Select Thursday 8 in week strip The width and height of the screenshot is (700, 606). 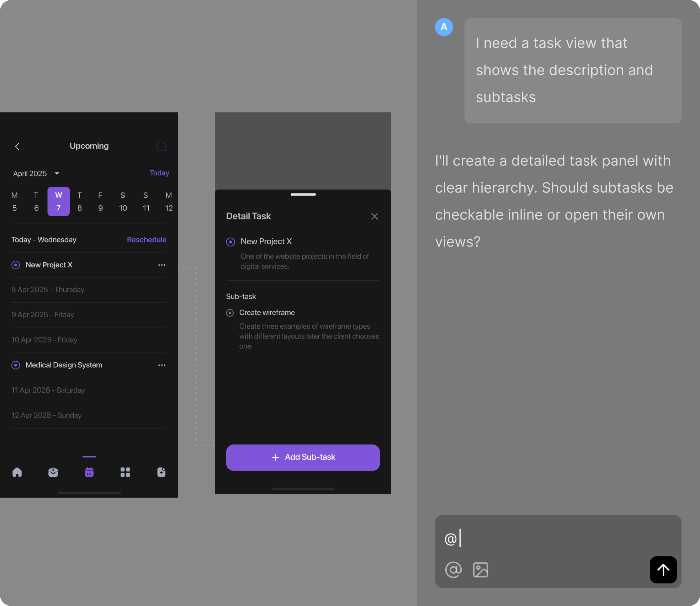80,202
